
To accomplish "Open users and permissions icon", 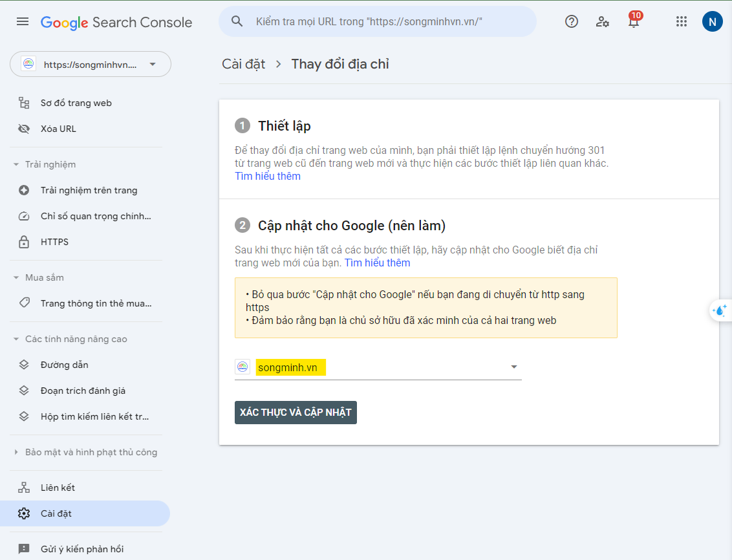I will [x=602, y=21].
